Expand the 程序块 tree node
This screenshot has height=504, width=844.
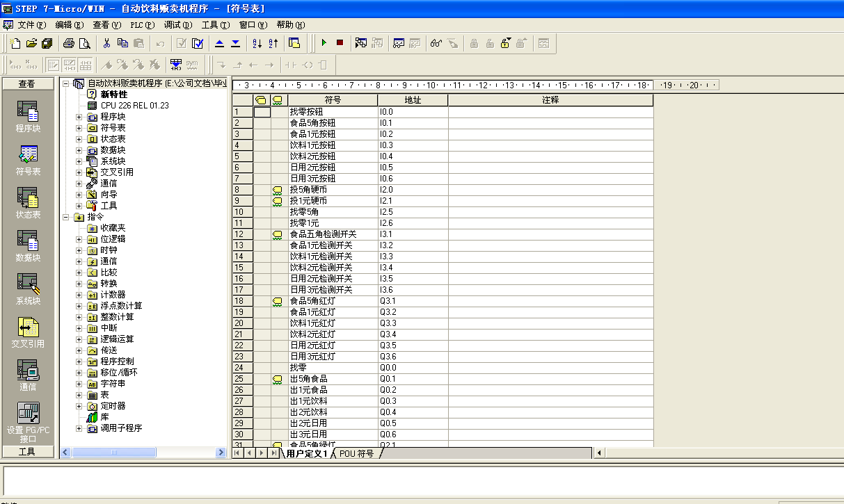pos(79,117)
